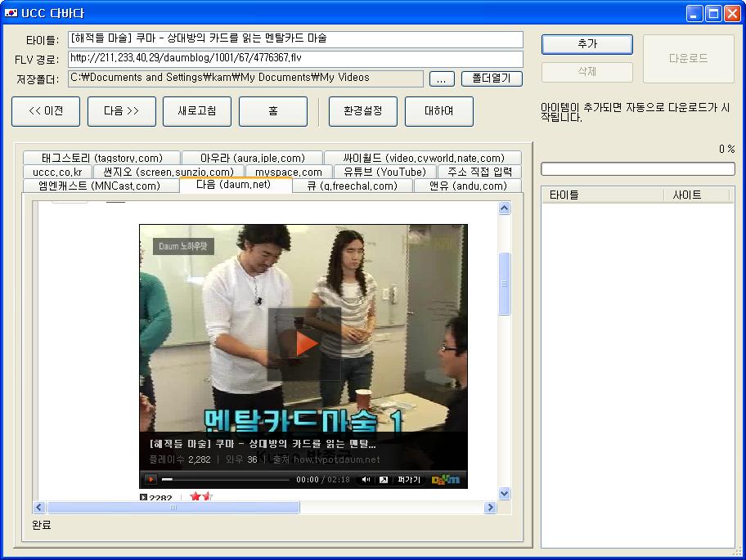This screenshot has width=746, height=560.
Task: Click the 0 % progress label
Action: pyautogui.click(x=726, y=150)
